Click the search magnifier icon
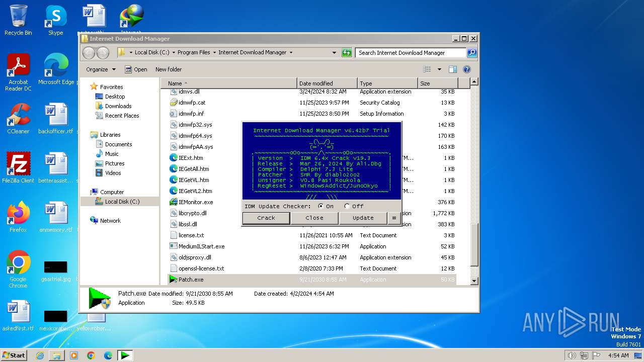This screenshot has width=644, height=362. (472, 52)
